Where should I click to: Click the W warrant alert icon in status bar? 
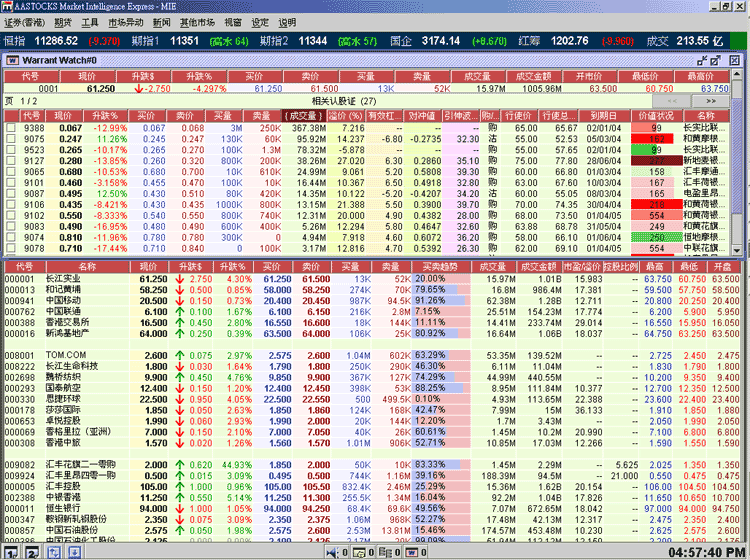(x=411, y=553)
